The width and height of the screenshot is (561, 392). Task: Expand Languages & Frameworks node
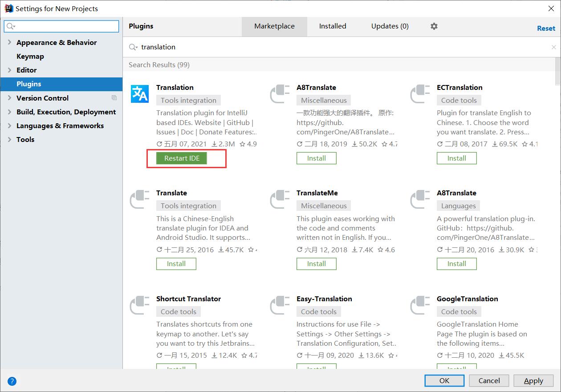point(9,125)
